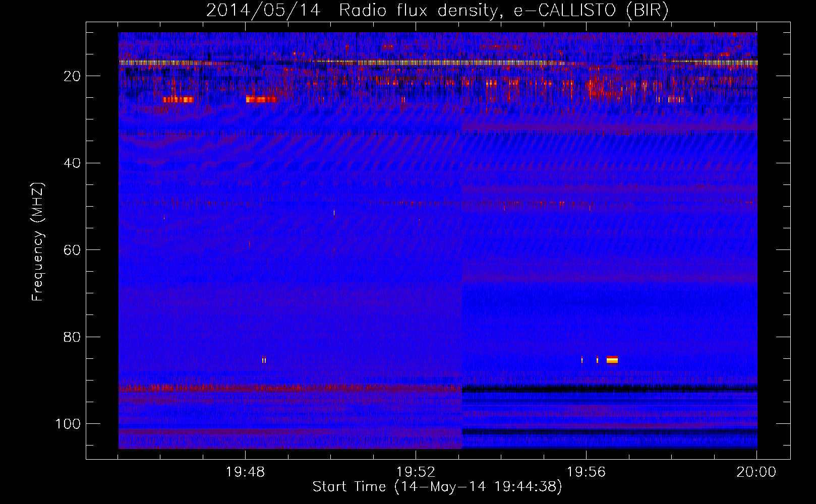
Task: Click the 'Frequency (MHZ)' axis label
Action: click(38, 241)
